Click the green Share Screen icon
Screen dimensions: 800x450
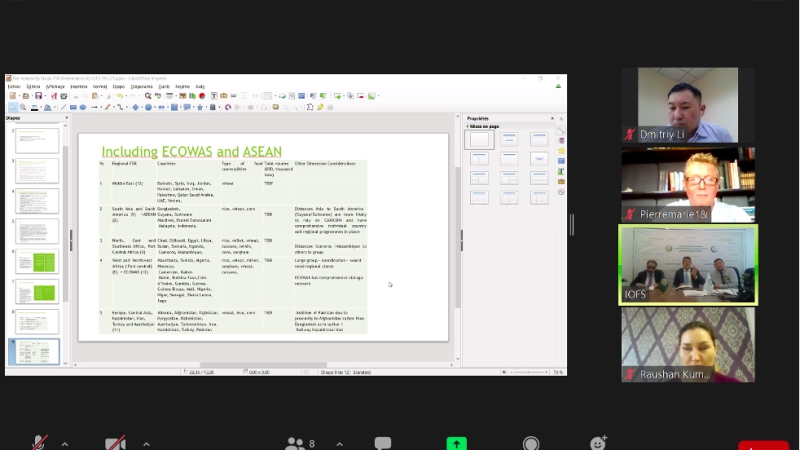(457, 443)
